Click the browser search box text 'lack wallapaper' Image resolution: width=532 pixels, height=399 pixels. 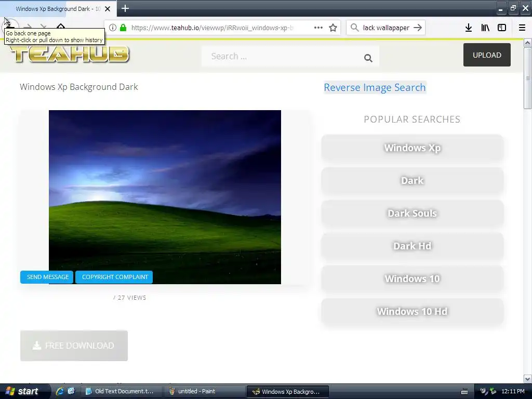click(x=386, y=28)
